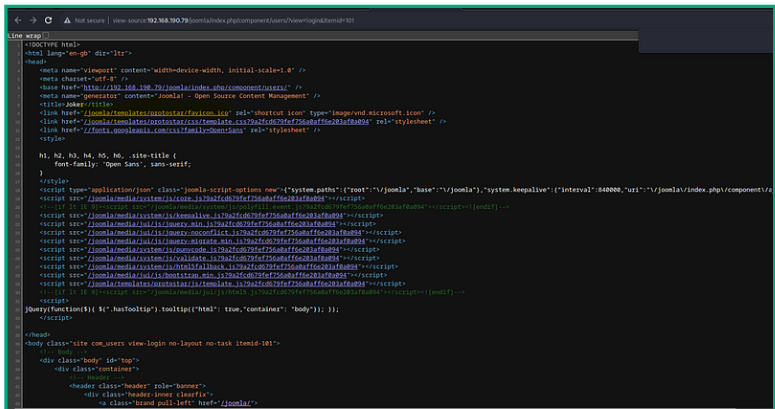Screen dimensions: 775x409
Task: Click the h1, h2, h3 .site-title selector line
Action: [106, 156]
